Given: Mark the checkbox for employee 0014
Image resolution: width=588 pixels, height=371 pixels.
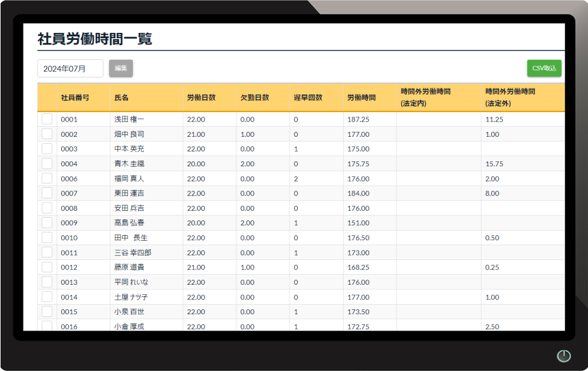Looking at the screenshot, I should [47, 297].
